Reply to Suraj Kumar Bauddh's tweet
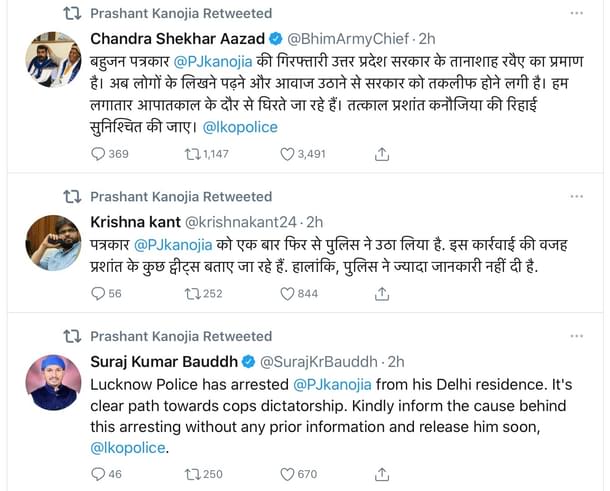Screen dimensions: 610x491 tap(98, 474)
